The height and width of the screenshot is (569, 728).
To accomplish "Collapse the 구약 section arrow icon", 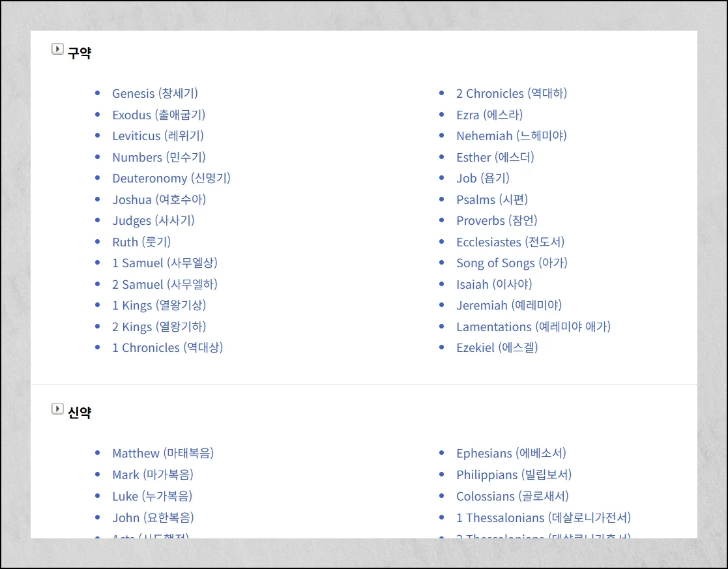I will [x=57, y=49].
